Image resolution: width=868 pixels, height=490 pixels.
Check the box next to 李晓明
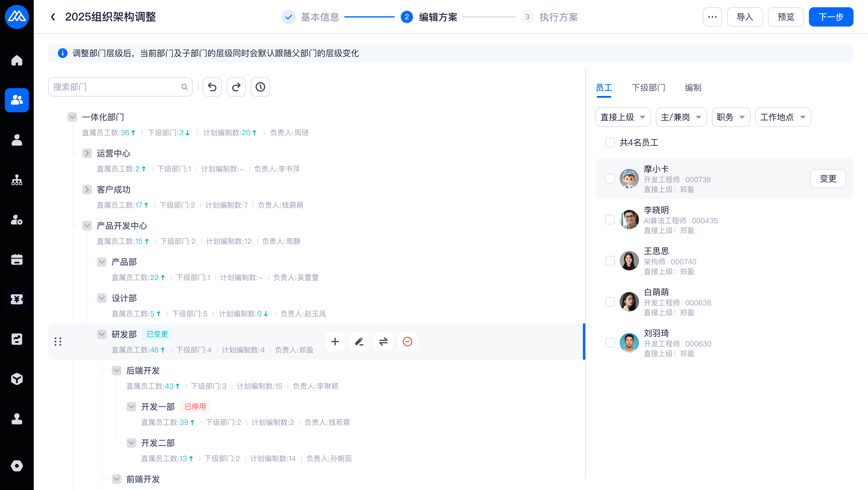coord(610,220)
